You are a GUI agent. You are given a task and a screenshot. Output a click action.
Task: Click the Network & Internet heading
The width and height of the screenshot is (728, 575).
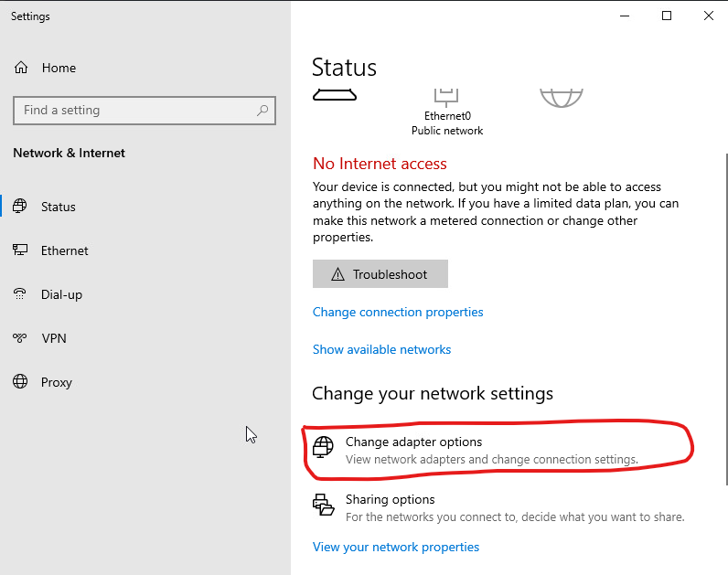69,153
